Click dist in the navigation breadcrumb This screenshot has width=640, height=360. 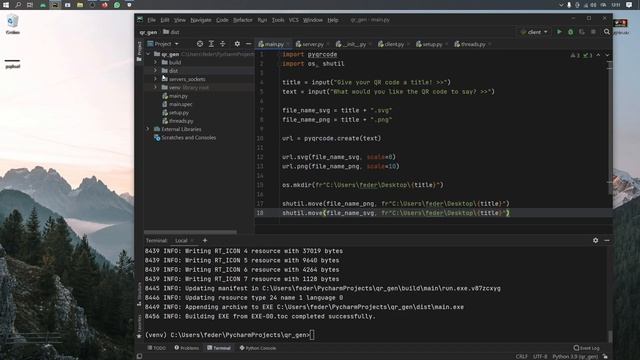click(x=171, y=32)
